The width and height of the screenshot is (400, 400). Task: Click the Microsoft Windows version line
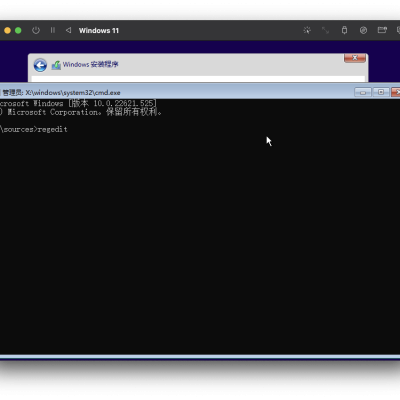coord(78,103)
